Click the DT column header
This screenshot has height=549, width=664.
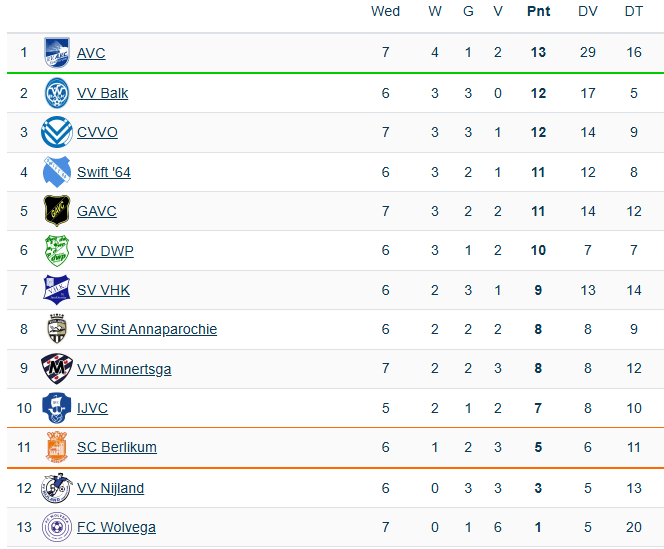634,11
